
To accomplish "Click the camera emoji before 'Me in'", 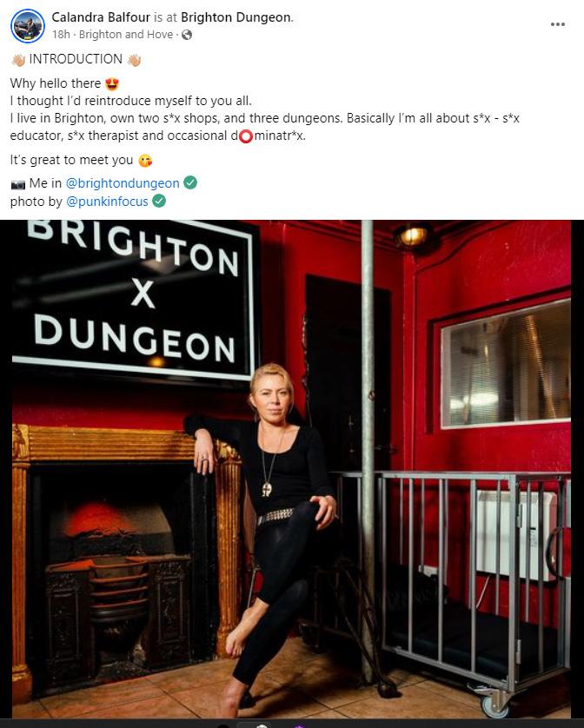I will (18, 184).
